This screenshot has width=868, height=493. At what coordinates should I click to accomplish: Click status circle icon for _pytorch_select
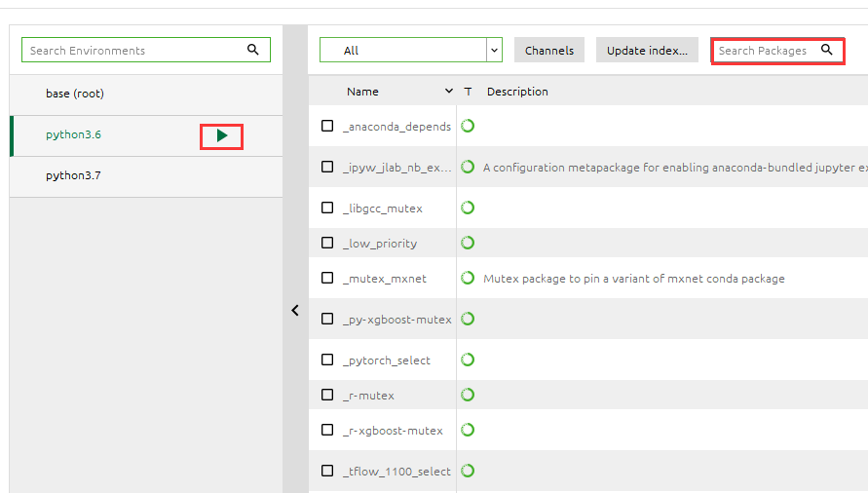[468, 360]
